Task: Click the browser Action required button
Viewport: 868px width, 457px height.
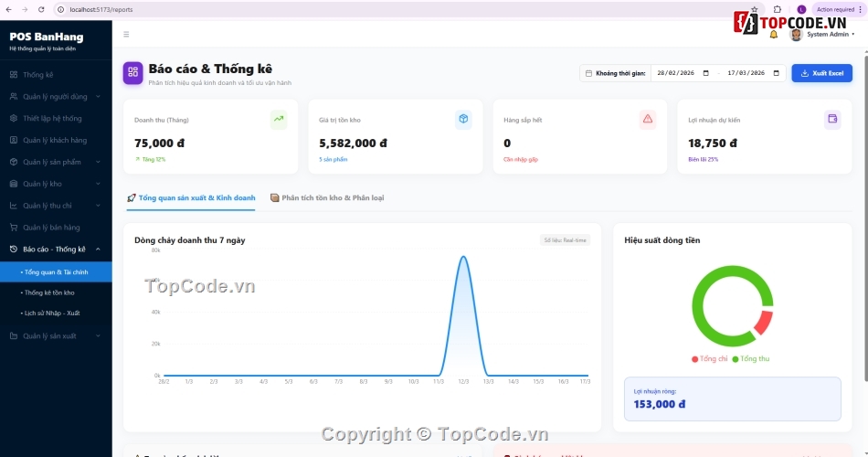Action: click(839, 9)
